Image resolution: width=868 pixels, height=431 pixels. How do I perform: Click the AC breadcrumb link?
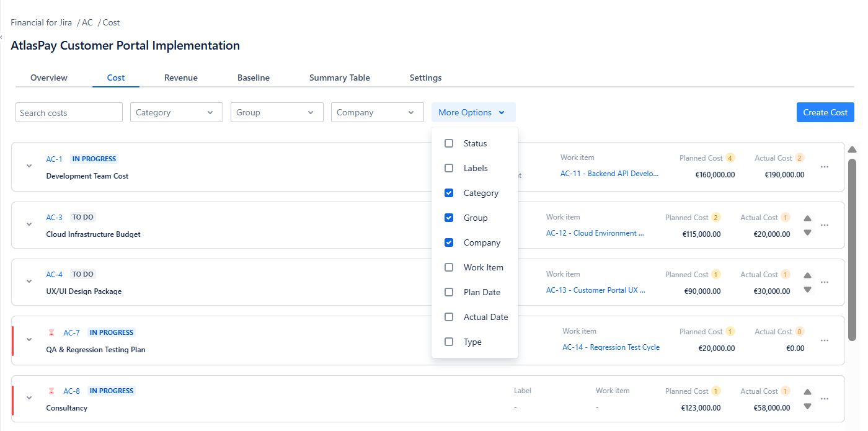coord(87,22)
